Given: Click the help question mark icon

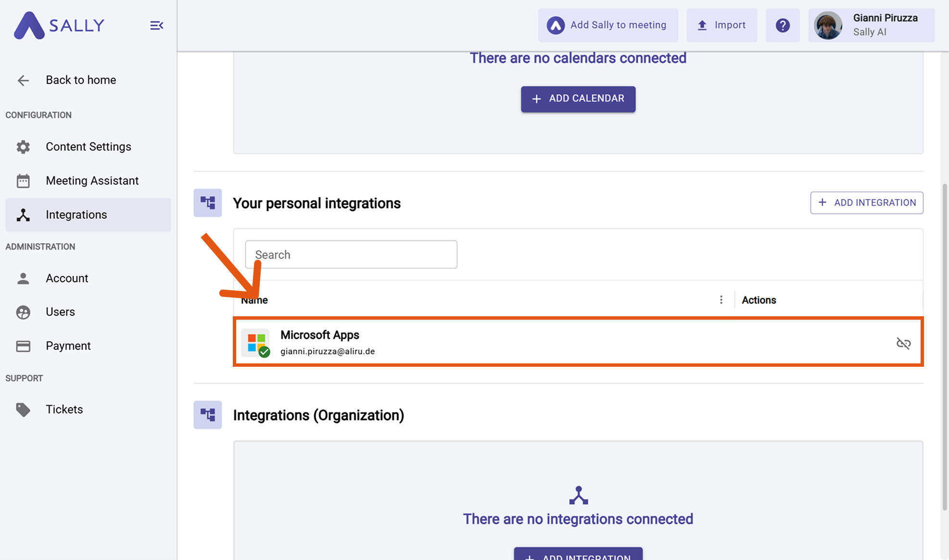Looking at the screenshot, I should coord(782,25).
